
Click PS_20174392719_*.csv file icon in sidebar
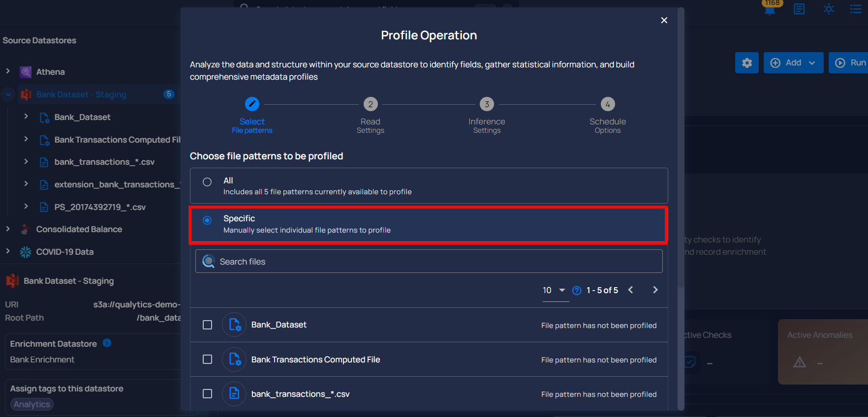coord(44,207)
